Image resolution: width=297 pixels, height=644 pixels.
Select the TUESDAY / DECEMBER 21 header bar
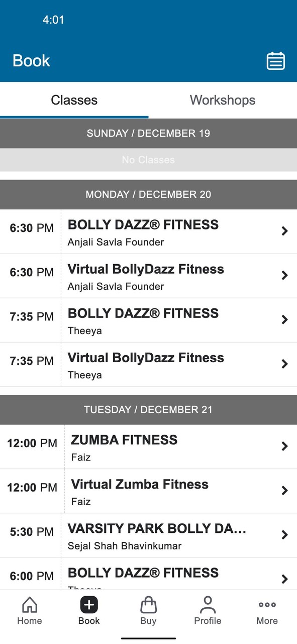(x=148, y=410)
